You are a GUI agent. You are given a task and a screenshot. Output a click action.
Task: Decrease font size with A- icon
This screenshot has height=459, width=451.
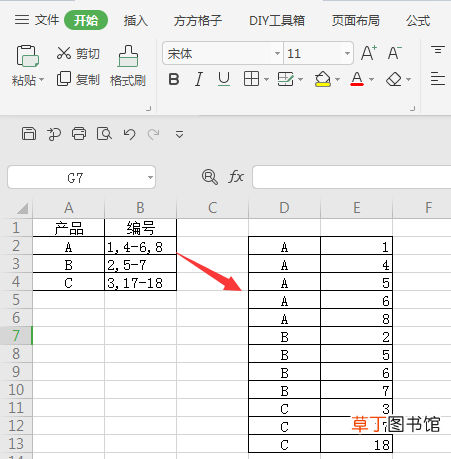click(x=395, y=53)
